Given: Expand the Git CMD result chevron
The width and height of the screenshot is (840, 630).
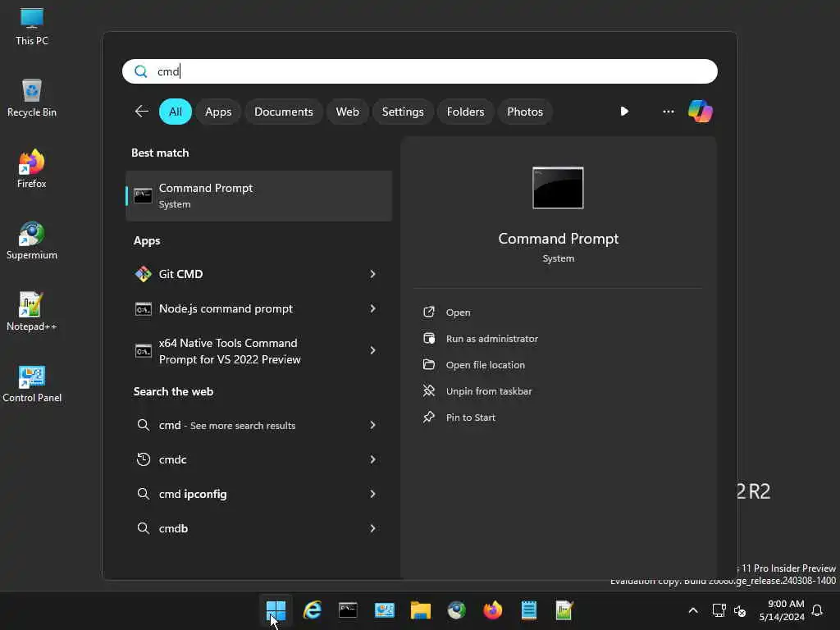Looking at the screenshot, I should click(373, 274).
